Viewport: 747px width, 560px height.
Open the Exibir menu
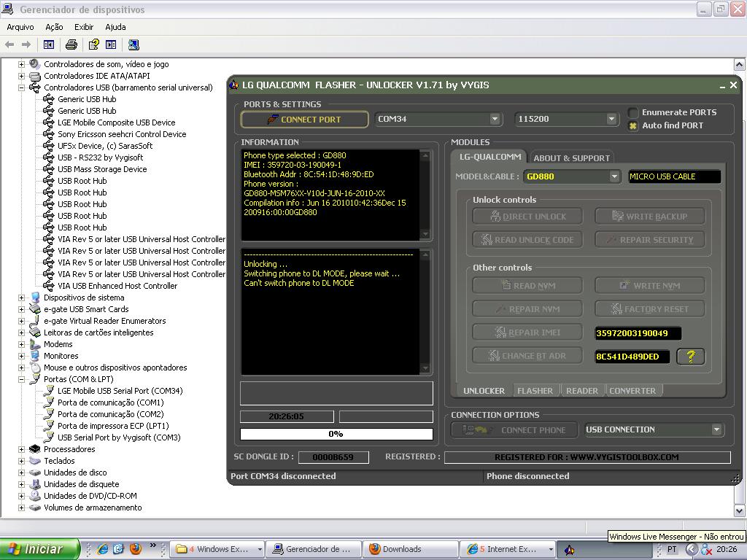(x=84, y=27)
